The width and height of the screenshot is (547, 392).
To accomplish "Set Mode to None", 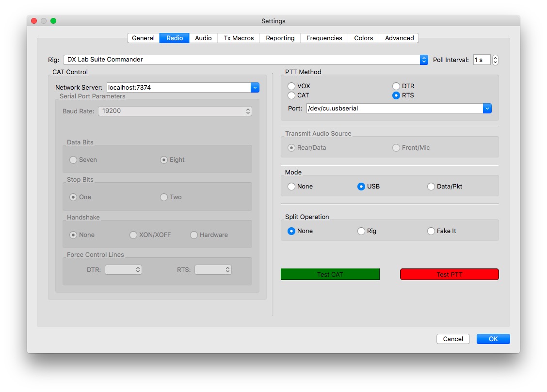I will coord(291,187).
